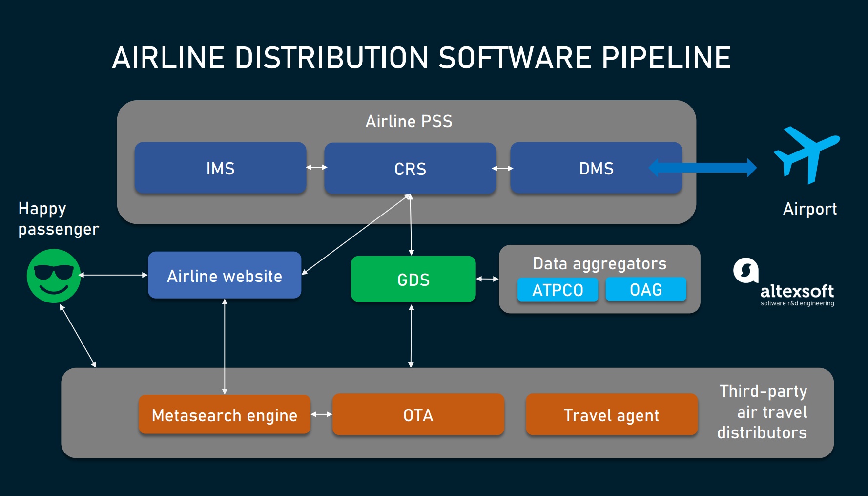Select the ATPCO data aggregator
Viewport: 868px width, 496px height.
point(558,290)
